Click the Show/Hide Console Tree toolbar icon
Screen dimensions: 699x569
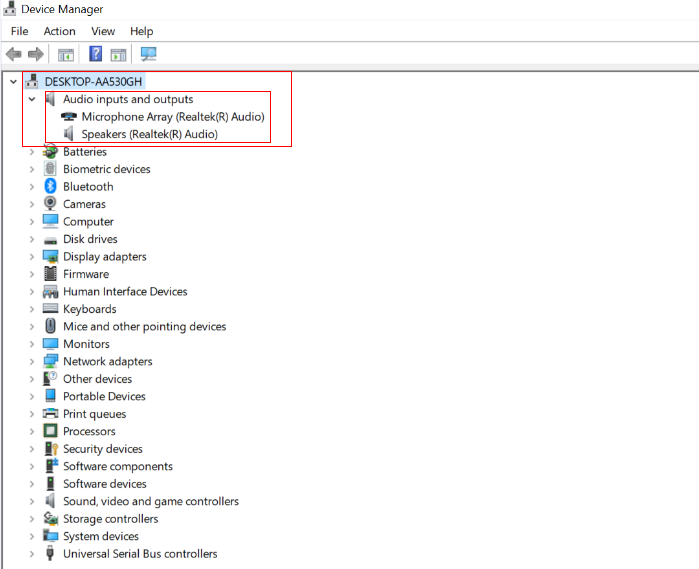[66, 54]
